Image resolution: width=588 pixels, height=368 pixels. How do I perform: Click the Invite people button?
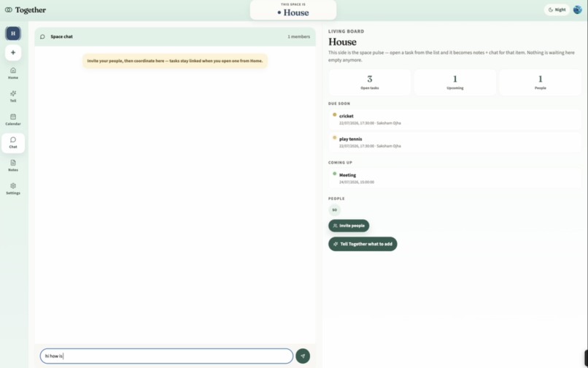(349, 226)
